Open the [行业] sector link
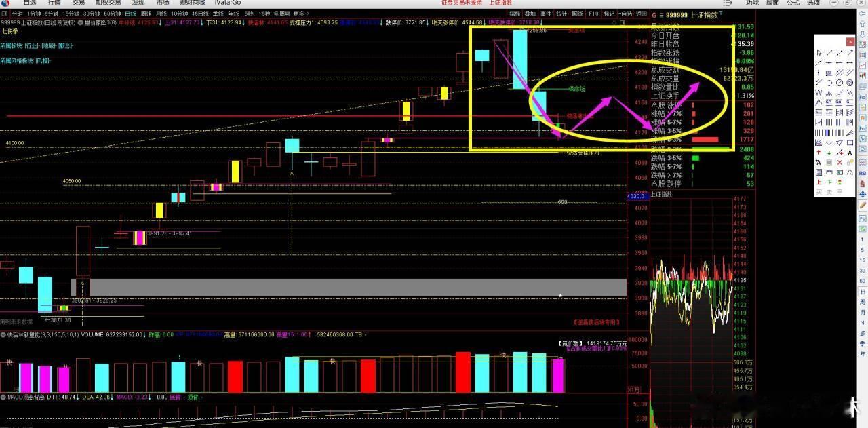This screenshot has width=868, height=428. click(32, 45)
